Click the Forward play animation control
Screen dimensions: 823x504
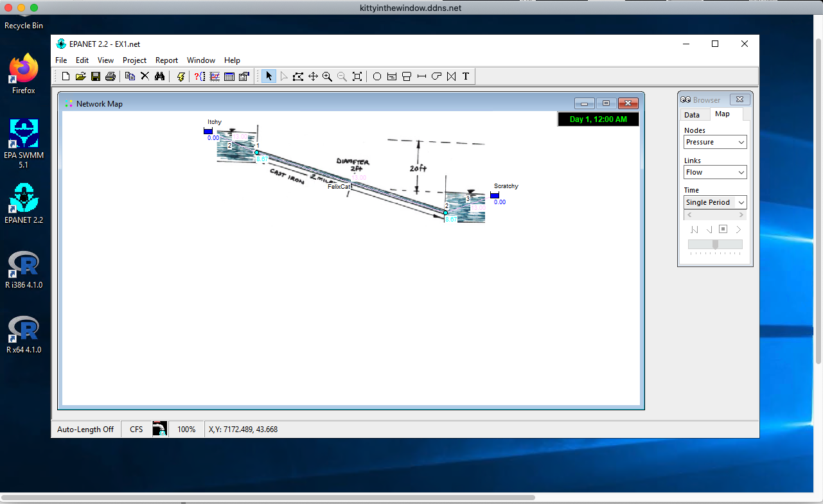(738, 229)
